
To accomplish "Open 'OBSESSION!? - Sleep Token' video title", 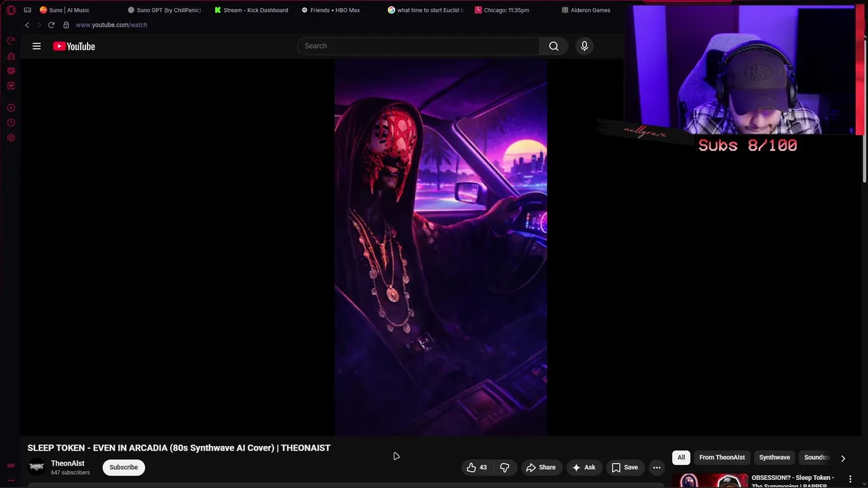I will tap(793, 481).
